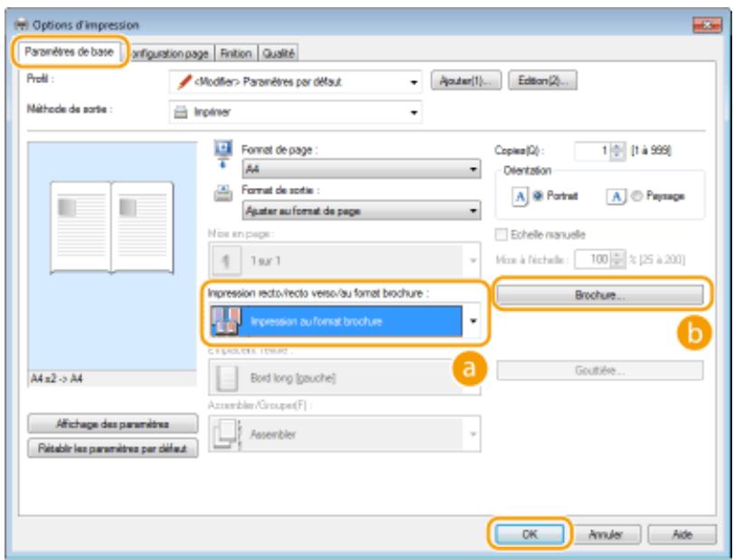This screenshot has width=734, height=560.
Task: Click the Format de page icon
Action: [x=222, y=154]
